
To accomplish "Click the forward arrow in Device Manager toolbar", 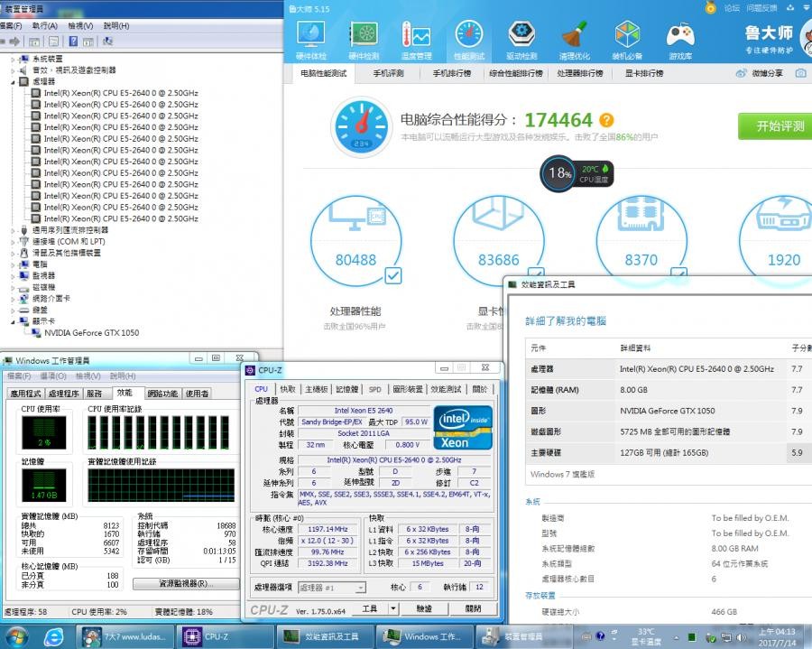I will coord(15,41).
